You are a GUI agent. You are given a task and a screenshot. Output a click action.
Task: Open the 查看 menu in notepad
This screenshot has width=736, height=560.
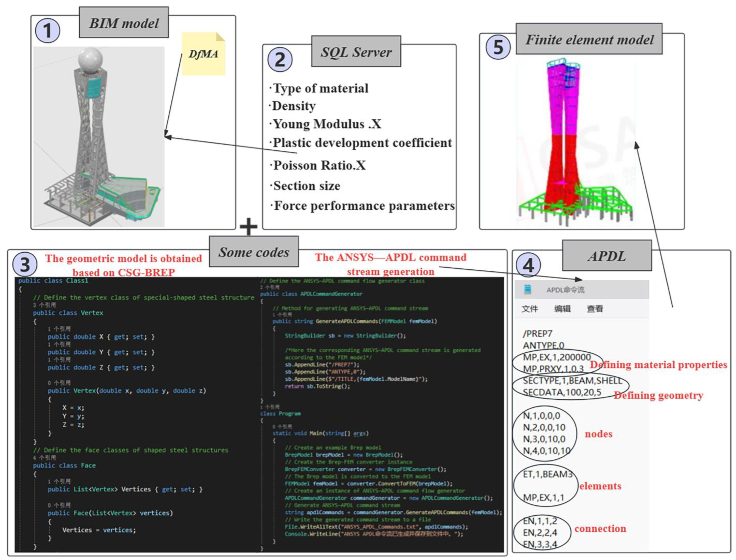(x=595, y=309)
